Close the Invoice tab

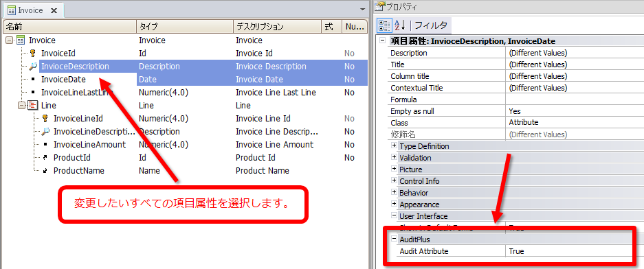(x=54, y=11)
